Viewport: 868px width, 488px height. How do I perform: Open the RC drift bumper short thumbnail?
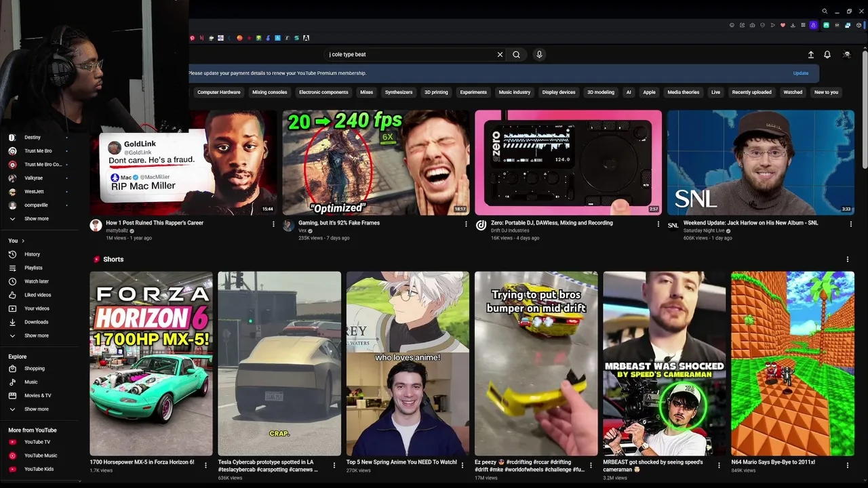pyautogui.click(x=536, y=363)
